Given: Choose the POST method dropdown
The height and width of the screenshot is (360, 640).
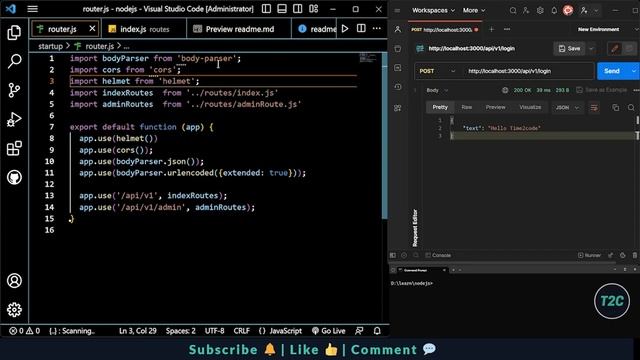Looking at the screenshot, I should pos(437,71).
